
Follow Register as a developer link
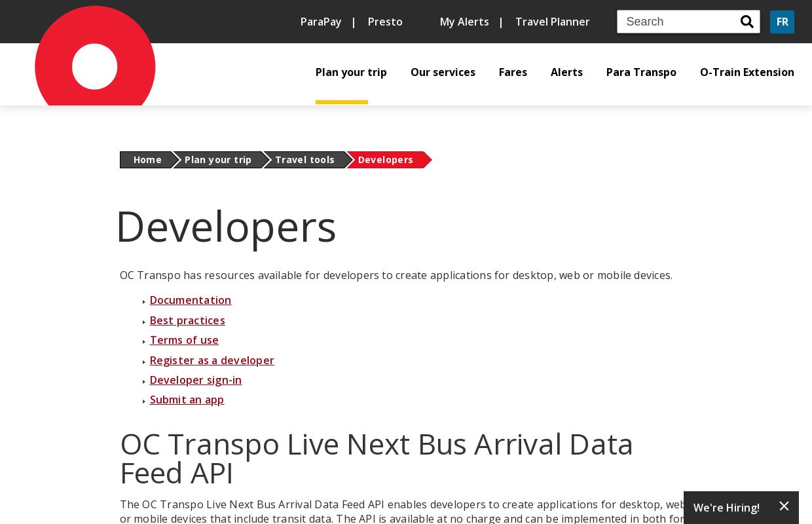pyautogui.click(x=212, y=360)
